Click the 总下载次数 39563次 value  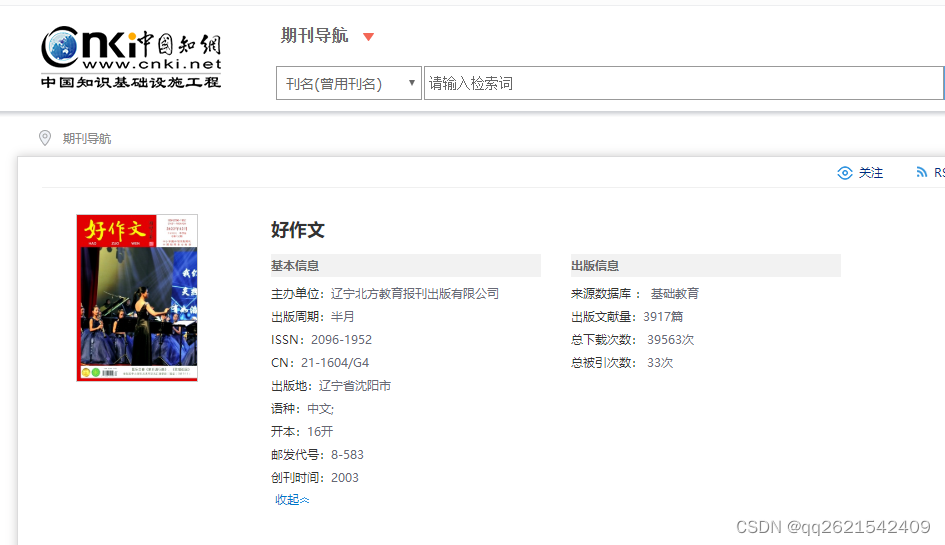pyautogui.click(x=671, y=339)
